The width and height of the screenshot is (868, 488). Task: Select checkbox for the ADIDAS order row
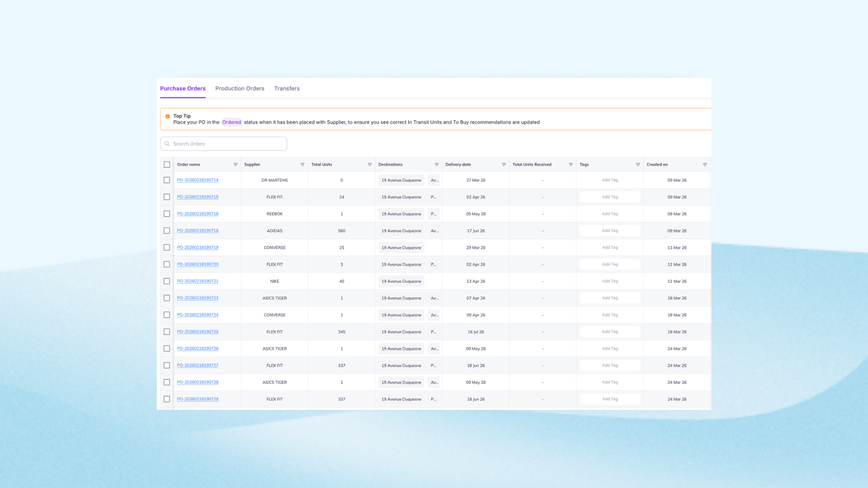click(x=167, y=231)
